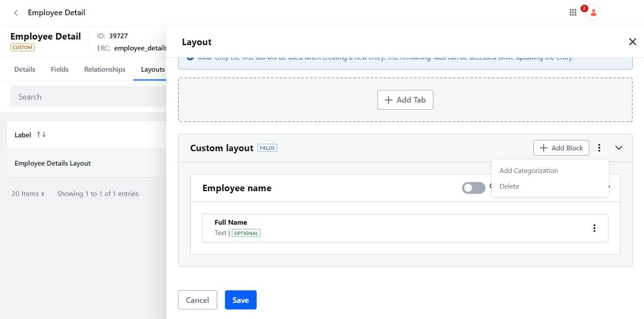Click the back arrow beside Employee Detail
This screenshot has width=644, height=319.
coord(16,13)
